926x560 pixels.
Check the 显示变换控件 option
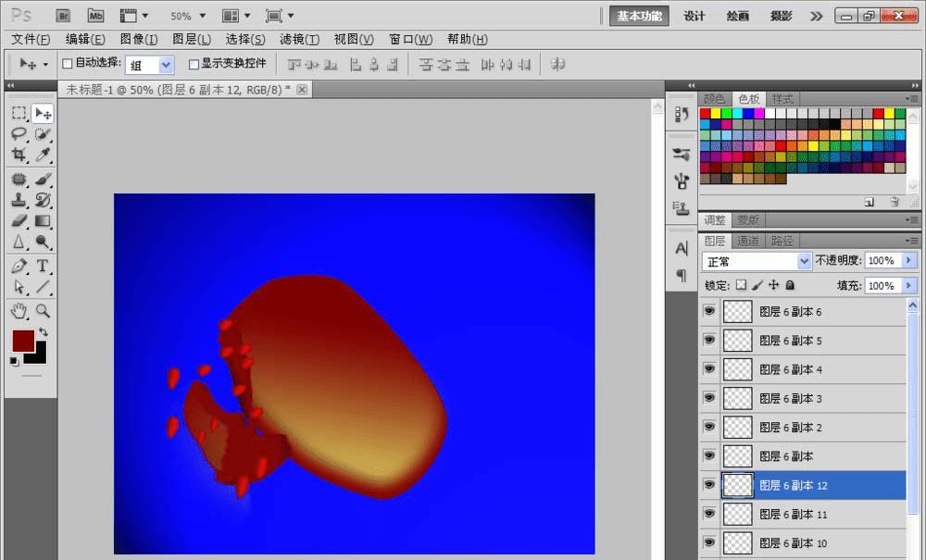(x=194, y=64)
